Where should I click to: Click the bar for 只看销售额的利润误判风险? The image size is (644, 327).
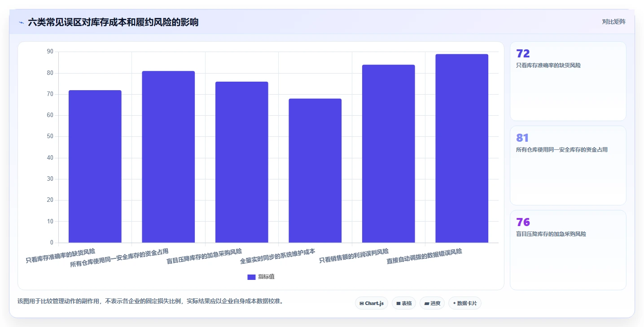coord(389,154)
